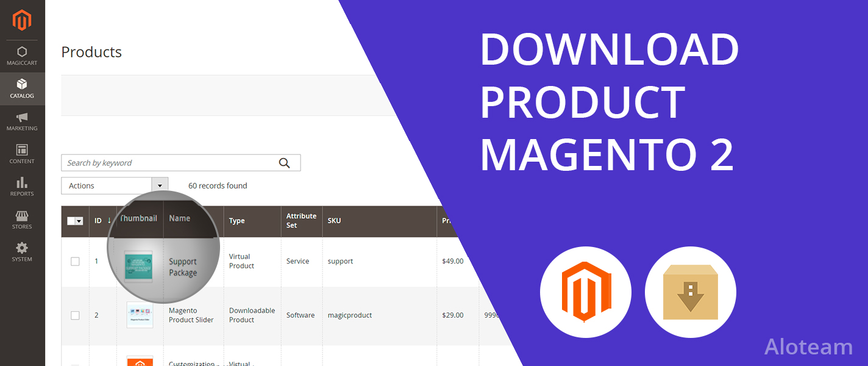Click the Products page heading
Viewport: 868px width, 366px height.
[91, 52]
